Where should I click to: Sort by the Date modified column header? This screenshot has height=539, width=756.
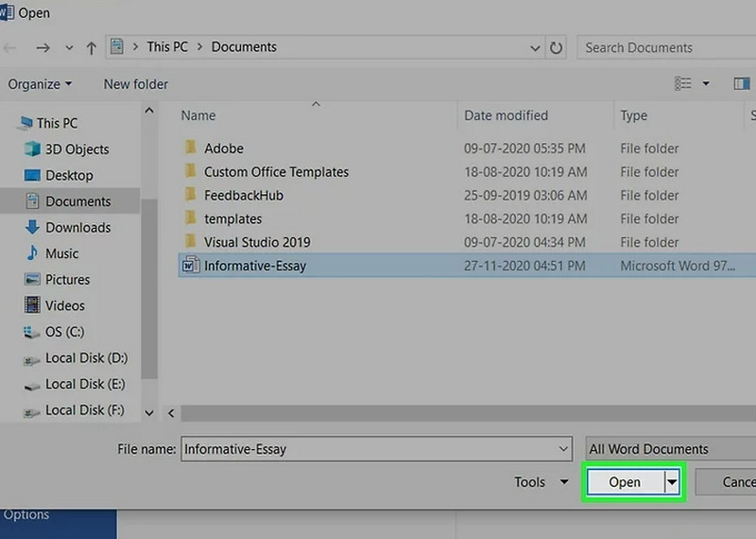(506, 115)
